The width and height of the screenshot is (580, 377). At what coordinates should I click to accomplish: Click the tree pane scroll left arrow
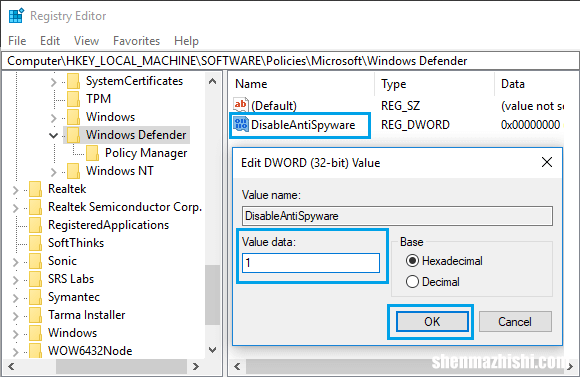click(x=11, y=367)
